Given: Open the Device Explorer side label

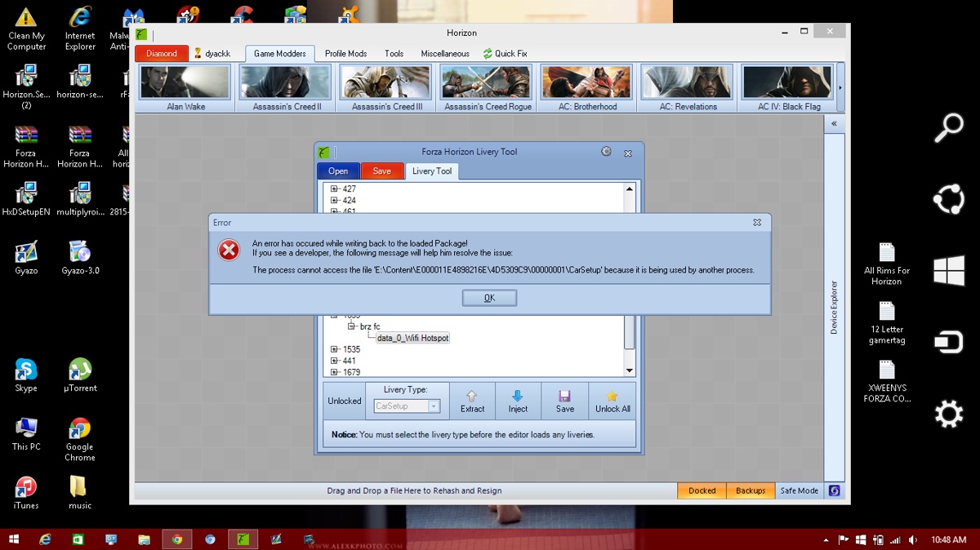Looking at the screenshot, I should tap(834, 308).
